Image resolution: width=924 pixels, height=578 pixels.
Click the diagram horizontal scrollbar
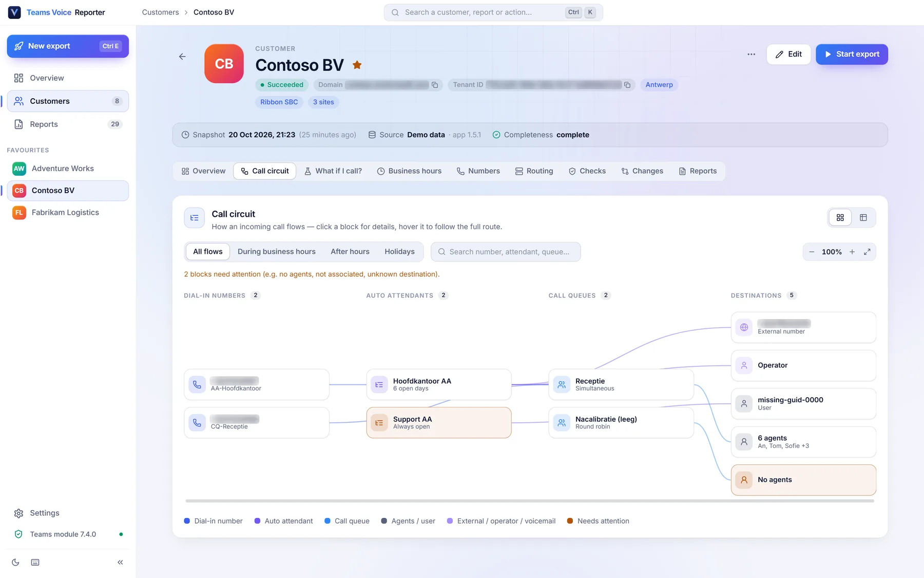(x=530, y=500)
